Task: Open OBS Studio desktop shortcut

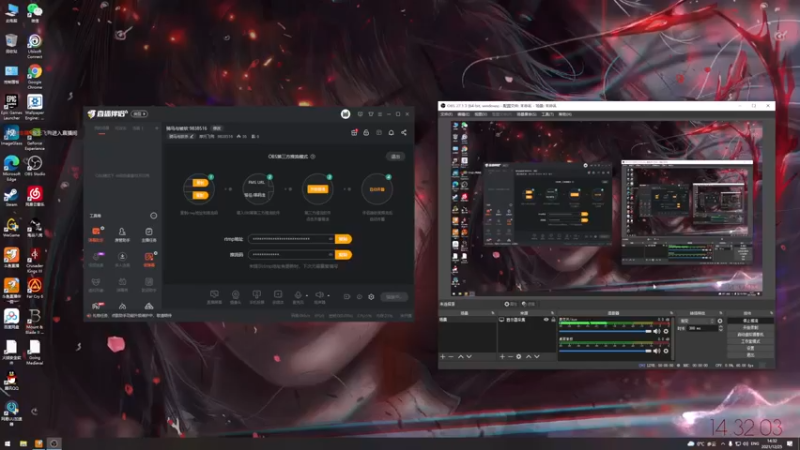Action: (35, 166)
